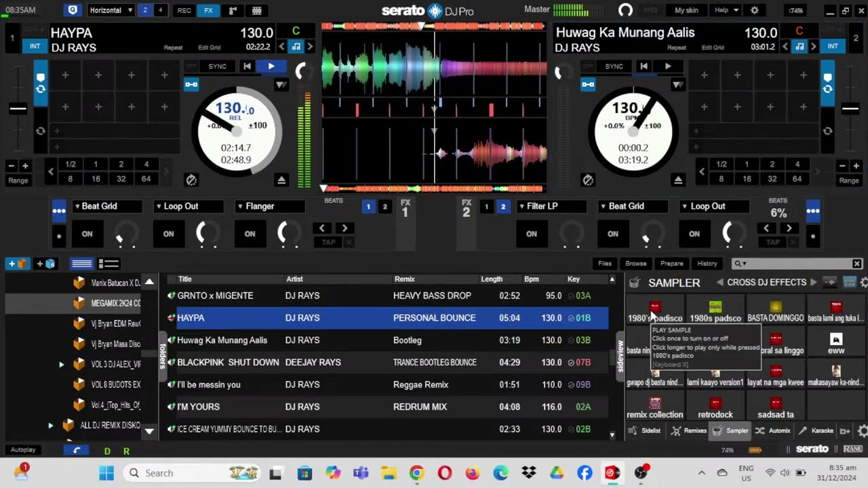Switch library to the album-art list view
The image size is (868, 488).
pos(108,264)
